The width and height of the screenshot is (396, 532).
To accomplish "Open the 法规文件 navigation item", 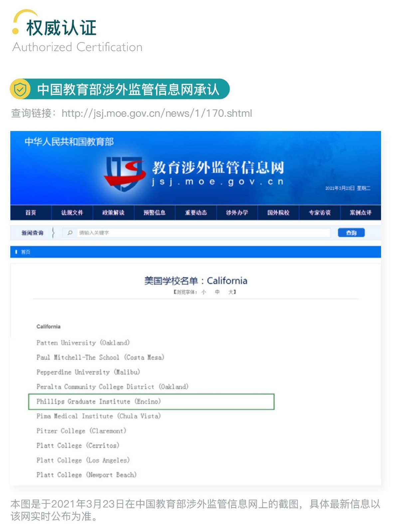I will click(72, 212).
